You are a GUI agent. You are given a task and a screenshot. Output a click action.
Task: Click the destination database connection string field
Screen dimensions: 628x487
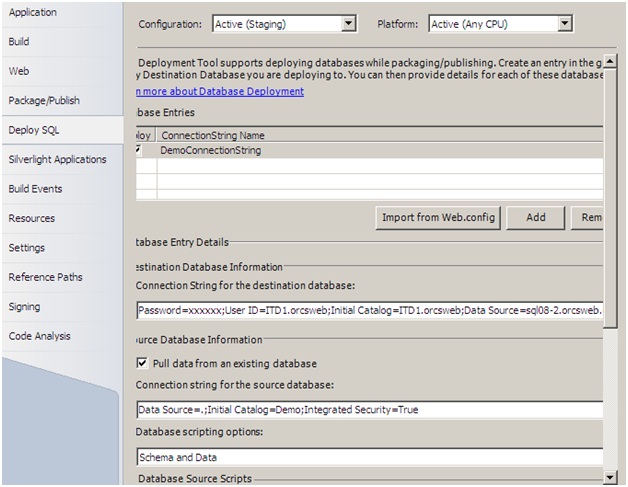coord(370,311)
